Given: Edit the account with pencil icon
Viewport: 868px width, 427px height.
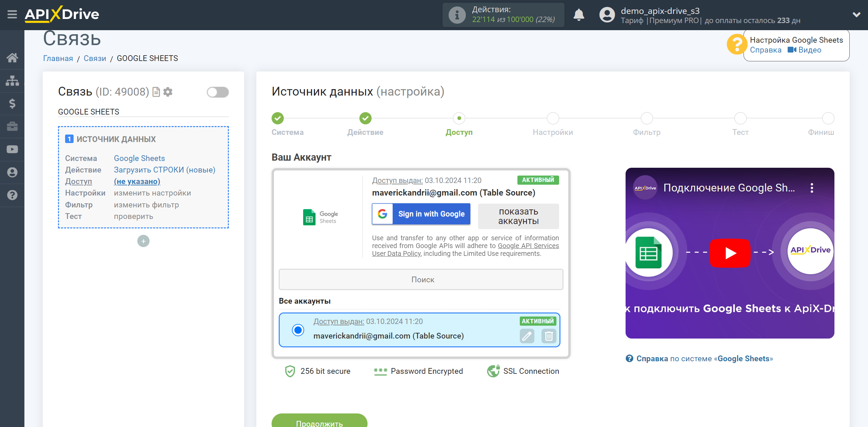Looking at the screenshot, I should click(x=527, y=336).
